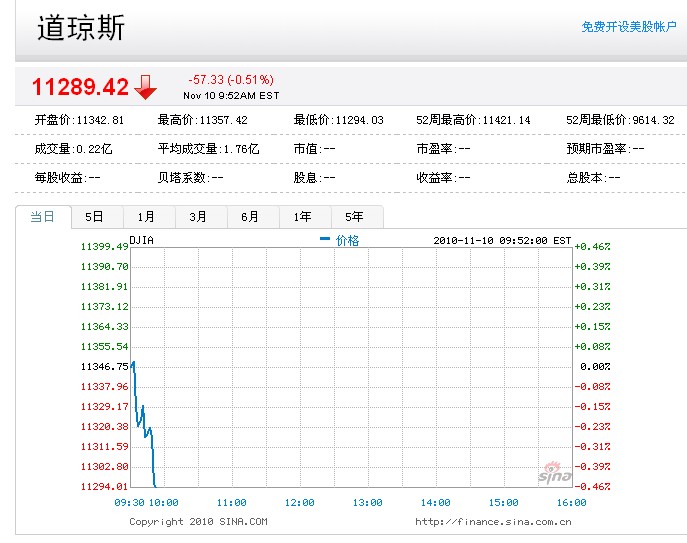
Task: Click the 道琼斯 page title
Action: coord(81,28)
